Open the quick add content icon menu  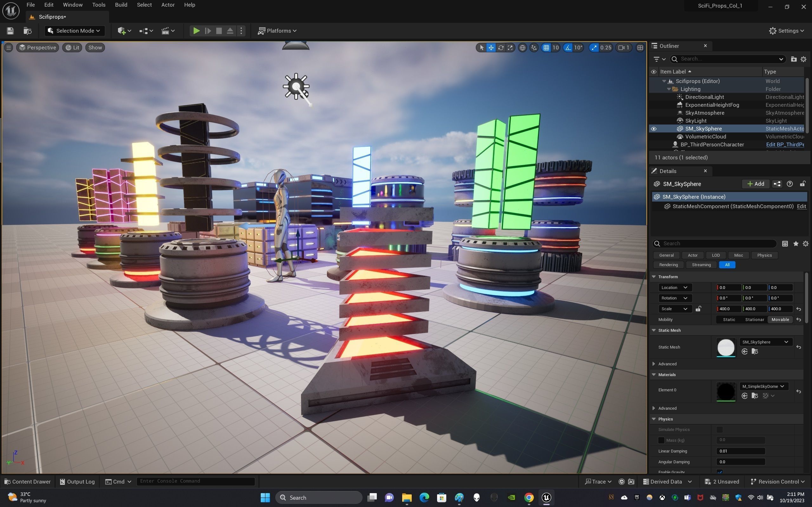coord(124,31)
